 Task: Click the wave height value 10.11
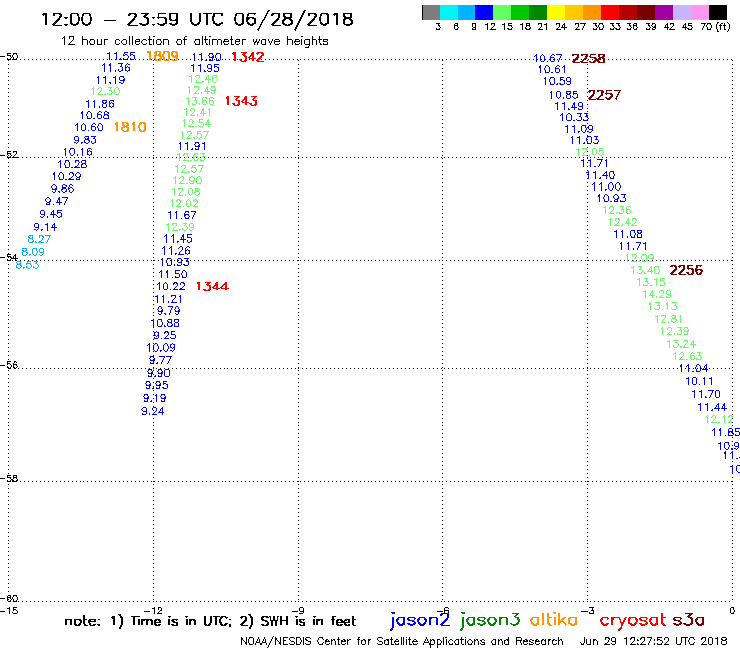[699, 381]
